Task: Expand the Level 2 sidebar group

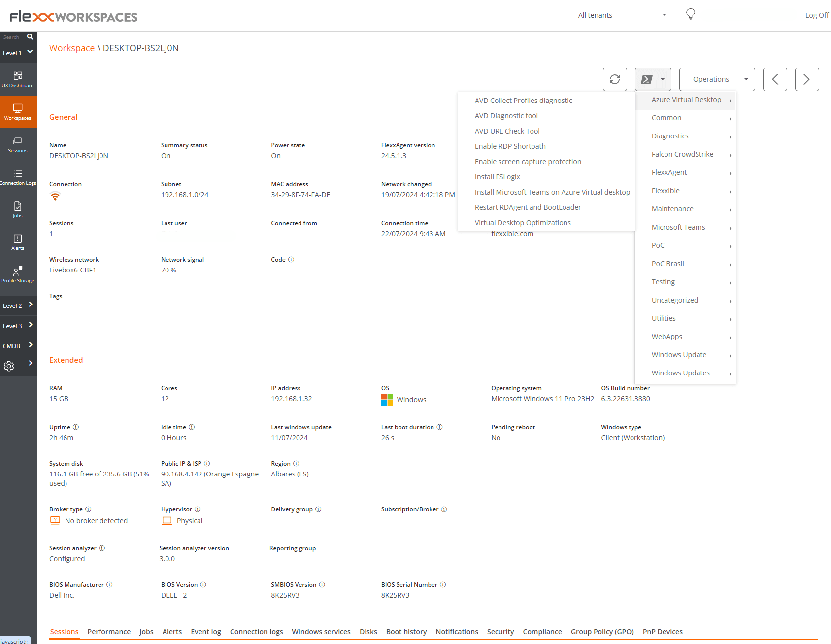Action: tap(18, 305)
